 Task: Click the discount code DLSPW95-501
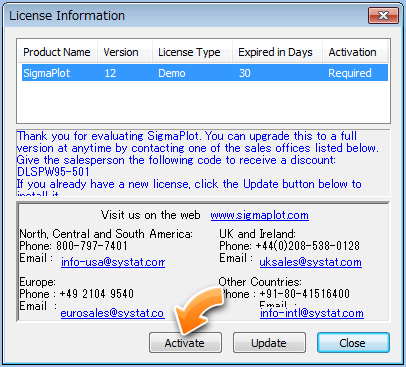pos(53,172)
